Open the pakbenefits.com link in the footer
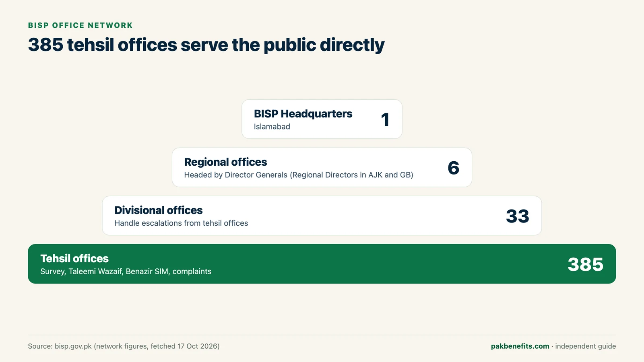 pos(520,346)
